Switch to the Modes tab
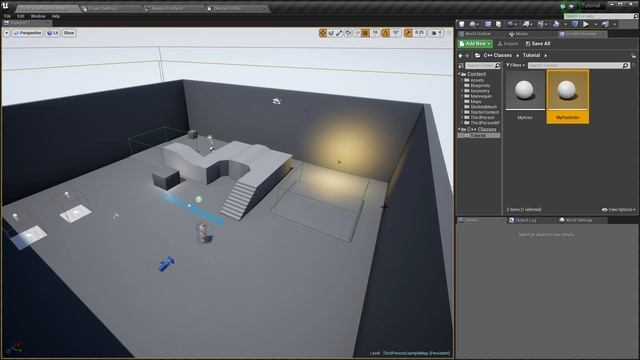 [x=522, y=34]
